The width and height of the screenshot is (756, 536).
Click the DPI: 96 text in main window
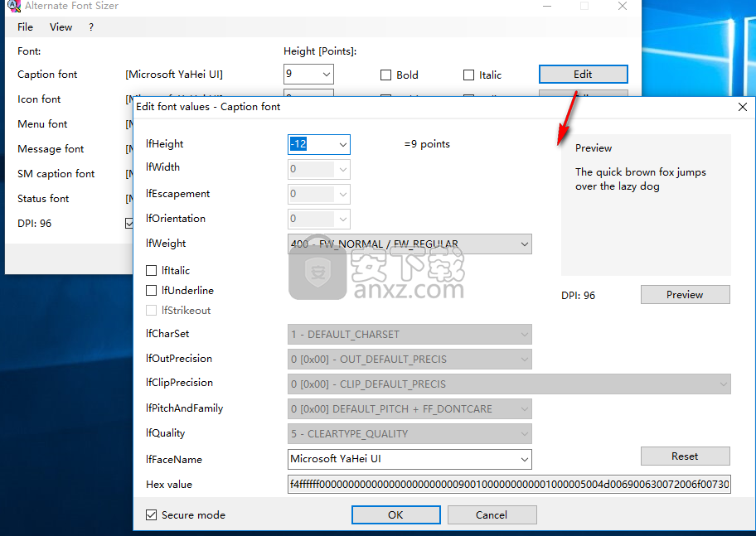34,223
